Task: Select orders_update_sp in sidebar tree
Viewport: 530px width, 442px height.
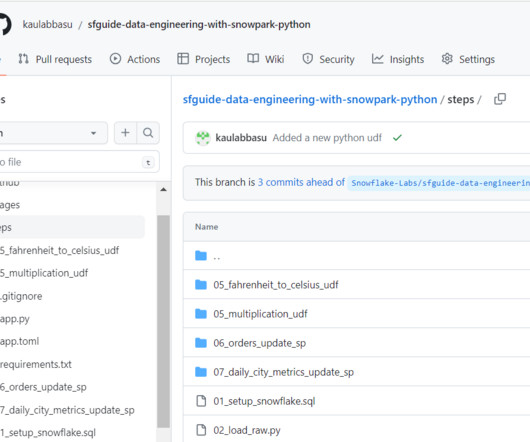Action: 43,387
